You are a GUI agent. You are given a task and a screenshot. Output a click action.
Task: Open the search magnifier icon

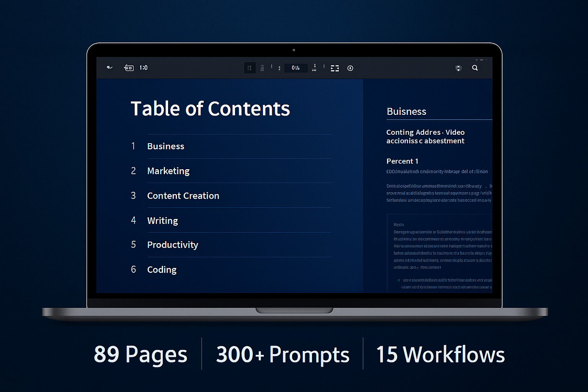[475, 68]
